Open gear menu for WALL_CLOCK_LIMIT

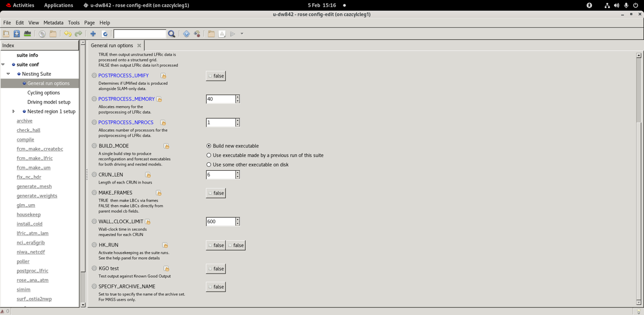coord(94,222)
